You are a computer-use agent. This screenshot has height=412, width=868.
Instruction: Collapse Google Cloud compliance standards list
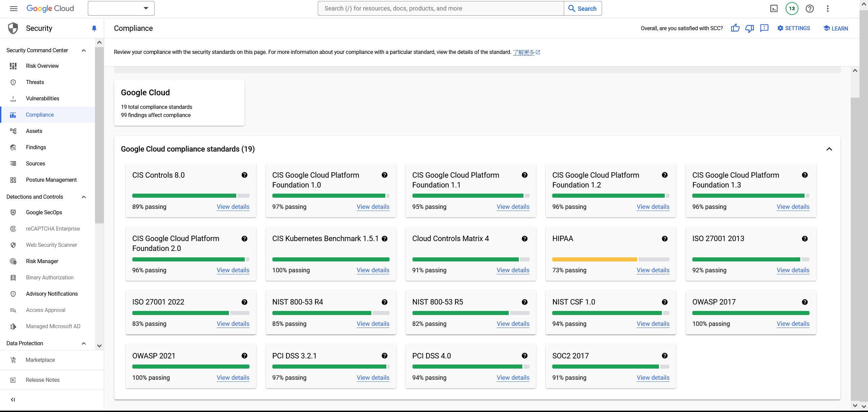tap(829, 149)
